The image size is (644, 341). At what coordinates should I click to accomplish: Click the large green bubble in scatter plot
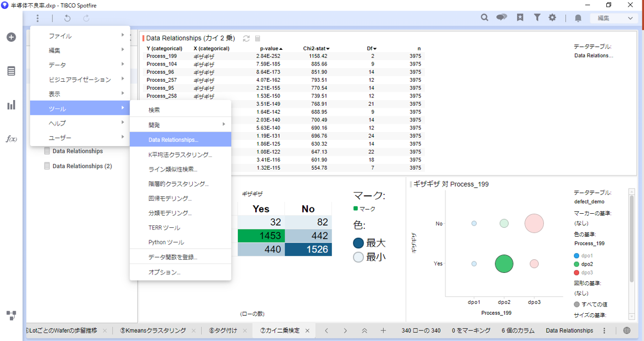click(504, 263)
